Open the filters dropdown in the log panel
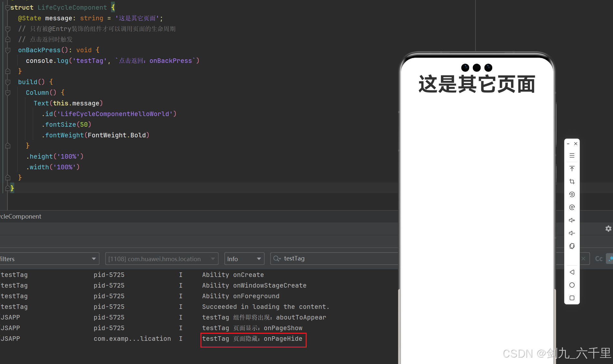 pos(49,259)
